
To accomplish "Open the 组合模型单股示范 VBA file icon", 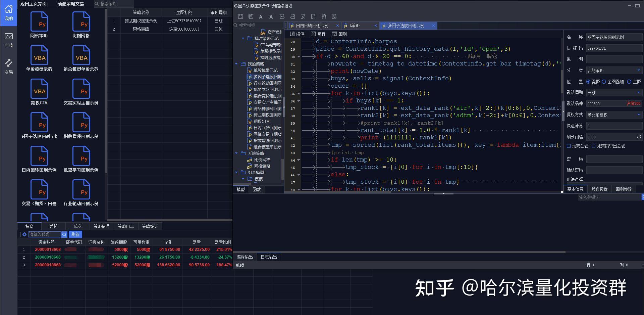I will [81, 55].
